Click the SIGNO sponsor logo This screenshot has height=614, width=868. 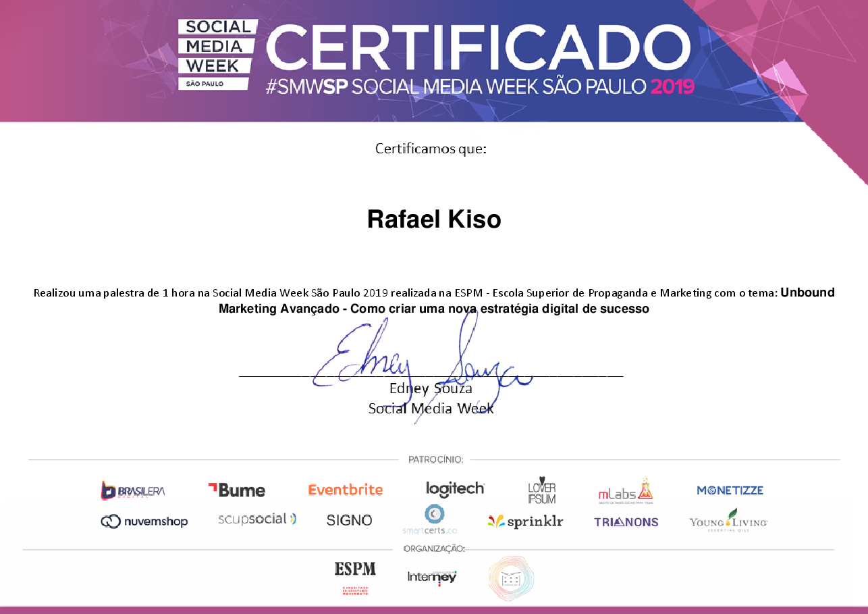[x=349, y=520]
